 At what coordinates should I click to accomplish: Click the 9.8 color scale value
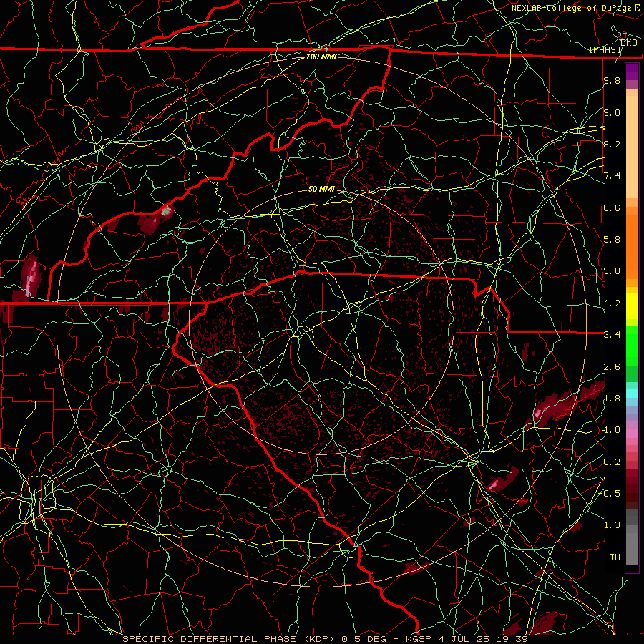612,80
